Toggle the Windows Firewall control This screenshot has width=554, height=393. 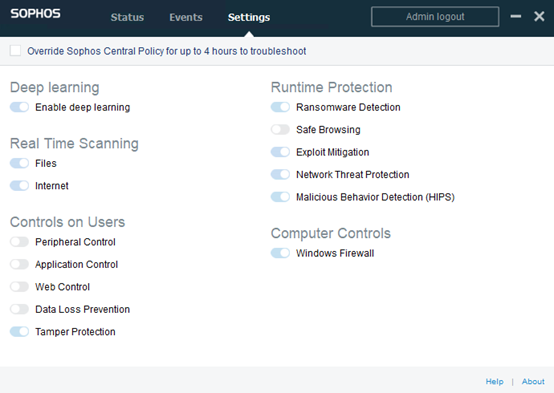[281, 253]
